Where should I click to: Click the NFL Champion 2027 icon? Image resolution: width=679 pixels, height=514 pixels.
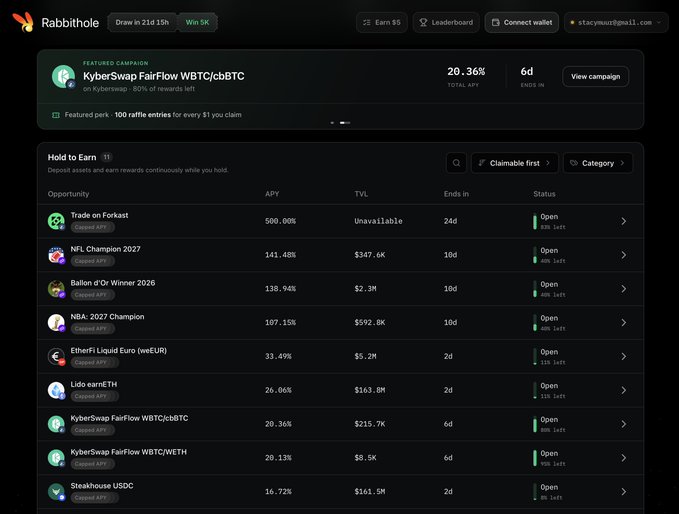(x=56, y=255)
